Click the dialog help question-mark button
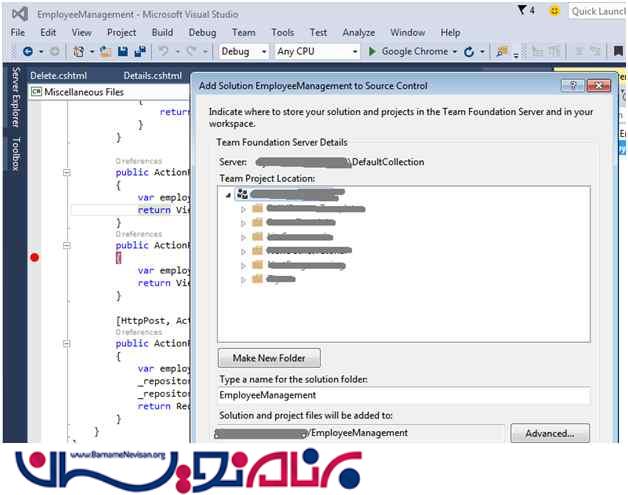 [574, 86]
